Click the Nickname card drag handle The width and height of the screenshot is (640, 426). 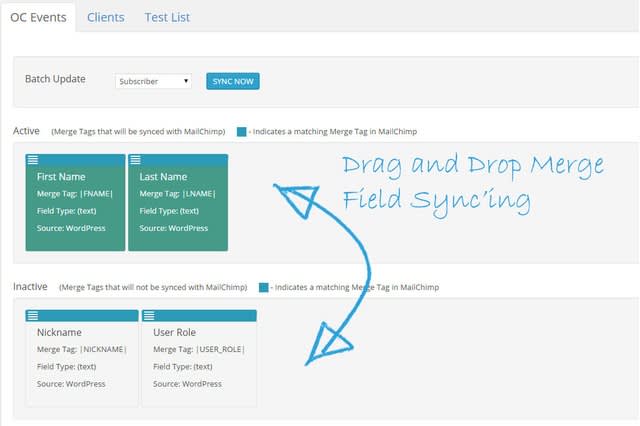point(33,316)
